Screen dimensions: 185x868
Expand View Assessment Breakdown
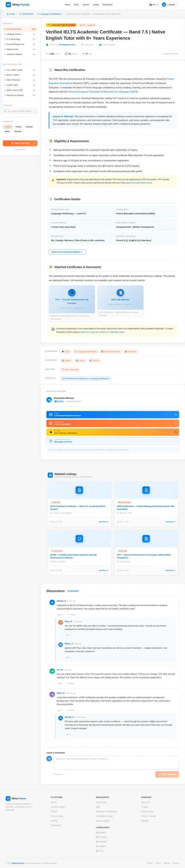pos(67,252)
